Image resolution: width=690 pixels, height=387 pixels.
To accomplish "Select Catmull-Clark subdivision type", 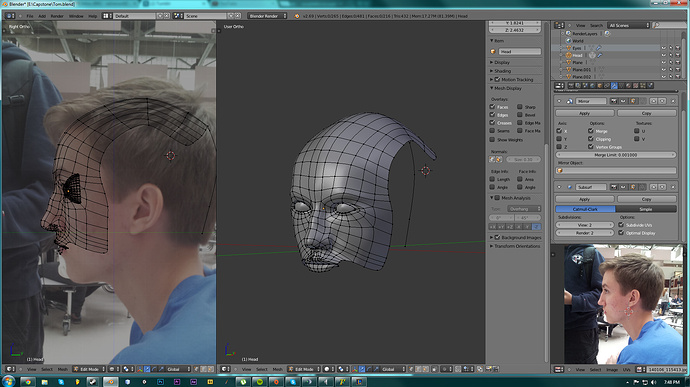I will (x=585, y=209).
